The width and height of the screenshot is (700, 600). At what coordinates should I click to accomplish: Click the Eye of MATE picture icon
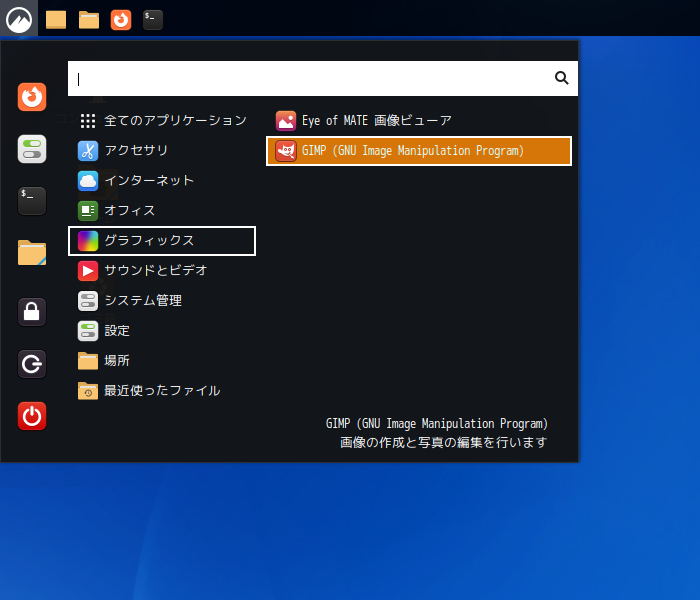(286, 121)
